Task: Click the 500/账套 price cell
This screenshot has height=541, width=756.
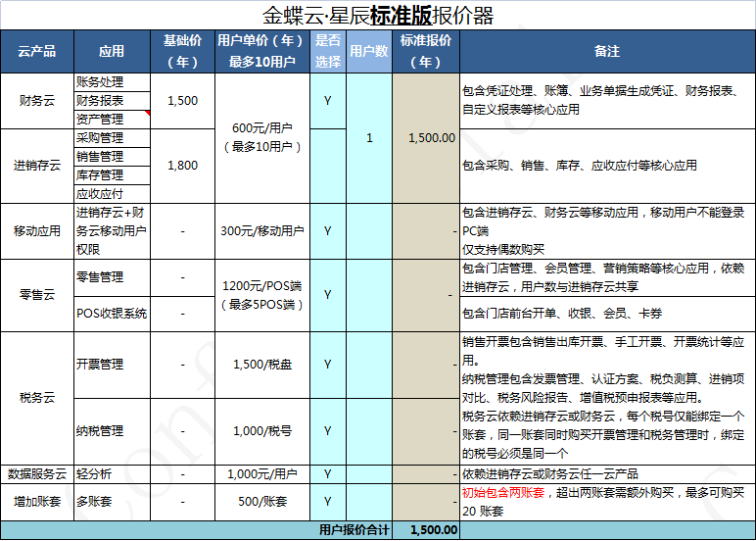Action: point(262,502)
